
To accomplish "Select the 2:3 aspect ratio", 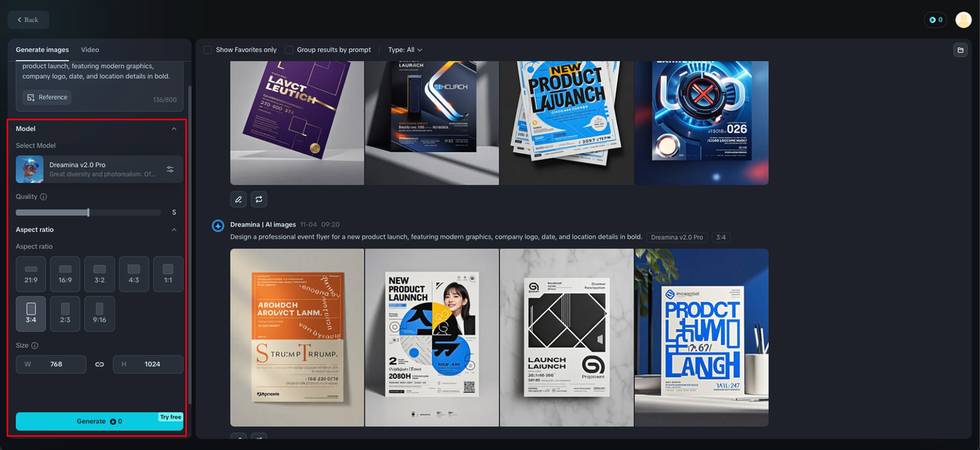I will [65, 314].
